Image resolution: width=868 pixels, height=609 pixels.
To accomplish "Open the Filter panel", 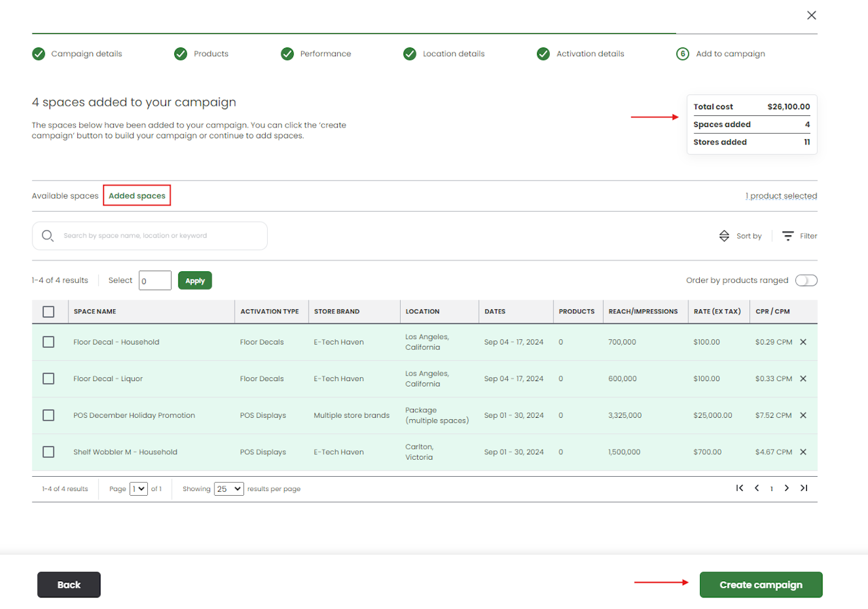I will click(x=800, y=236).
